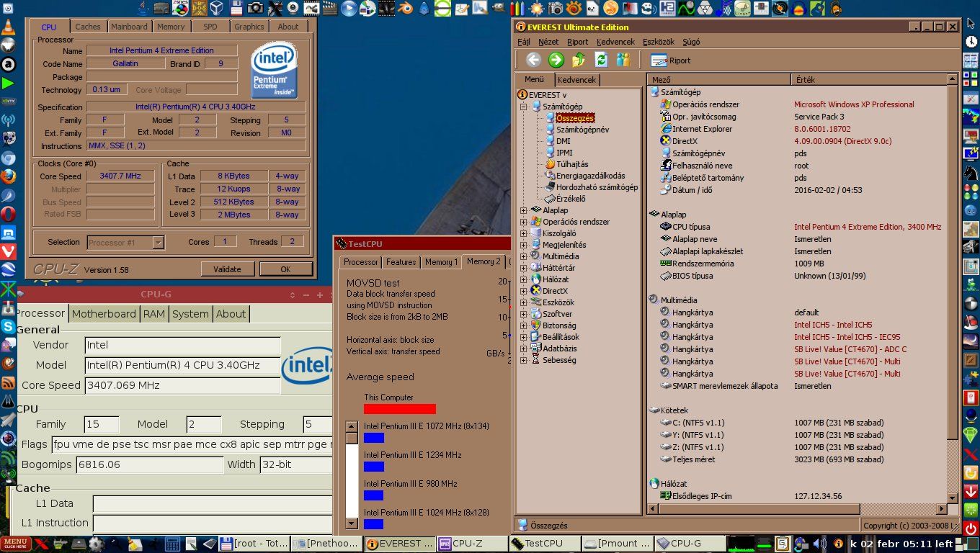Screen dimensions: 980x553
Task: Open Motherboard tab in CPU-G
Action: 104,314
